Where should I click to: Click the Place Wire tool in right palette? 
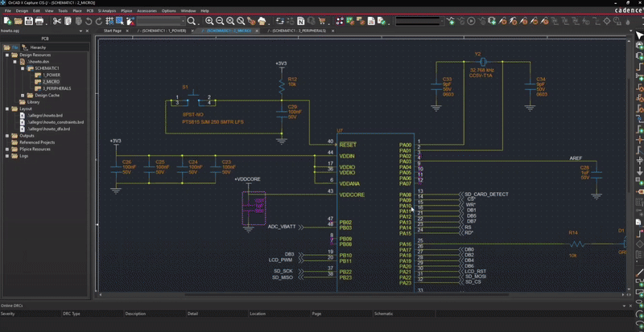coord(639,66)
